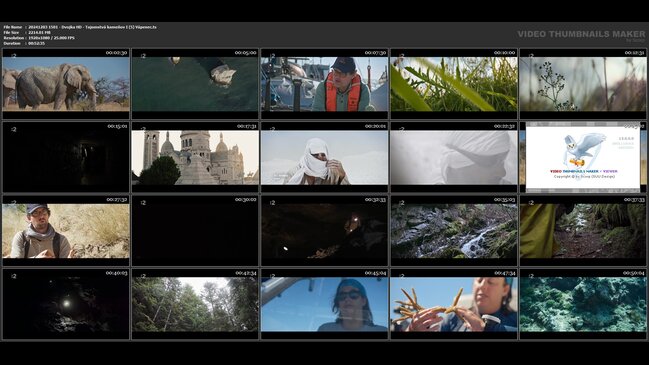Viewport: 649px width, 365px height.
Task: Open the white domed basilica thumbnail
Action: point(195,157)
